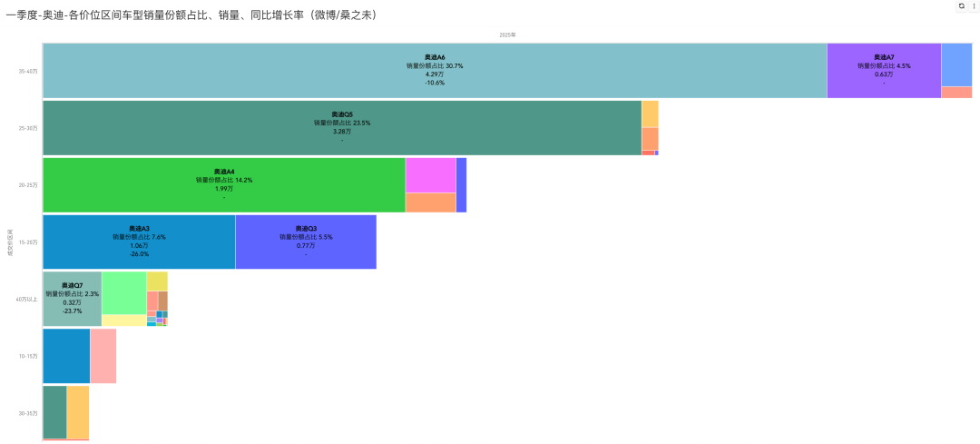Select the yellow-orange block in 30-35万 row
This screenshot has height=444, width=980.
(x=78, y=412)
